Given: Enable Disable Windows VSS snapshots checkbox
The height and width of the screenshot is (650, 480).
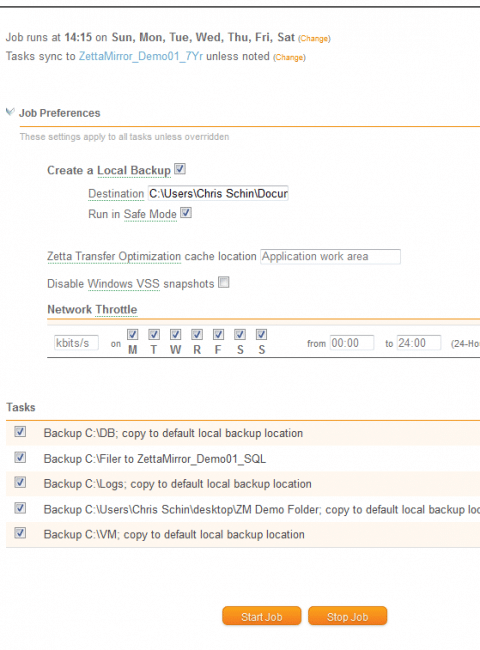Looking at the screenshot, I should pyautogui.click(x=224, y=283).
